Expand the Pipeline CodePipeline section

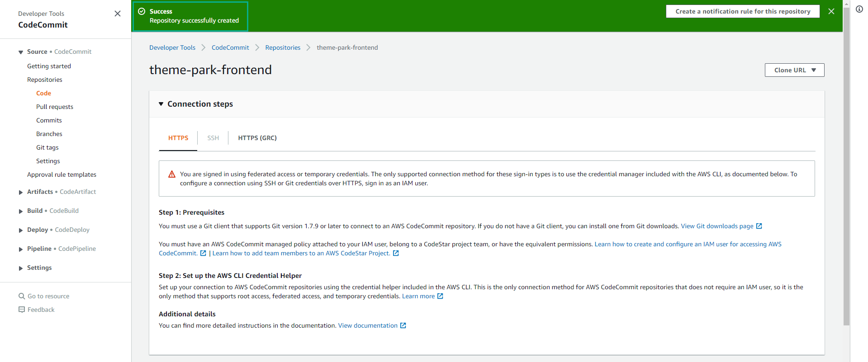pos(21,249)
